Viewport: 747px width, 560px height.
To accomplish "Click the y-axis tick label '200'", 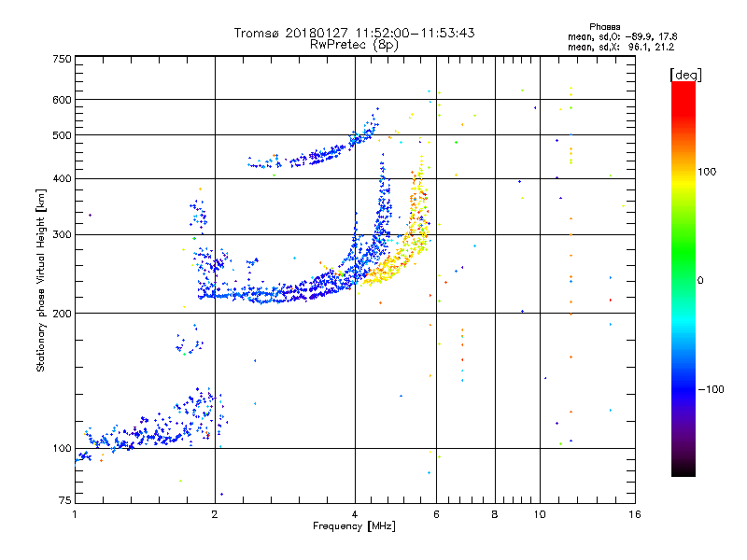I will pyautogui.click(x=63, y=314).
